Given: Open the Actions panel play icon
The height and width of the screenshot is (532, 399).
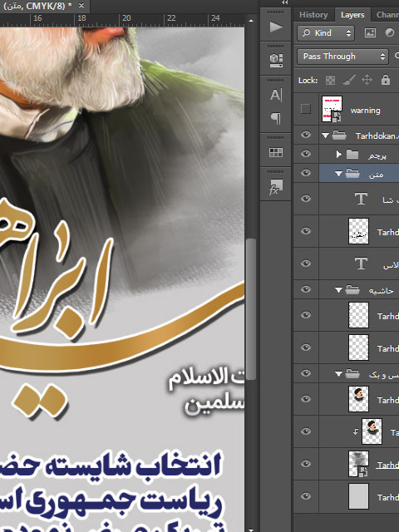Looking at the screenshot, I should 275,27.
